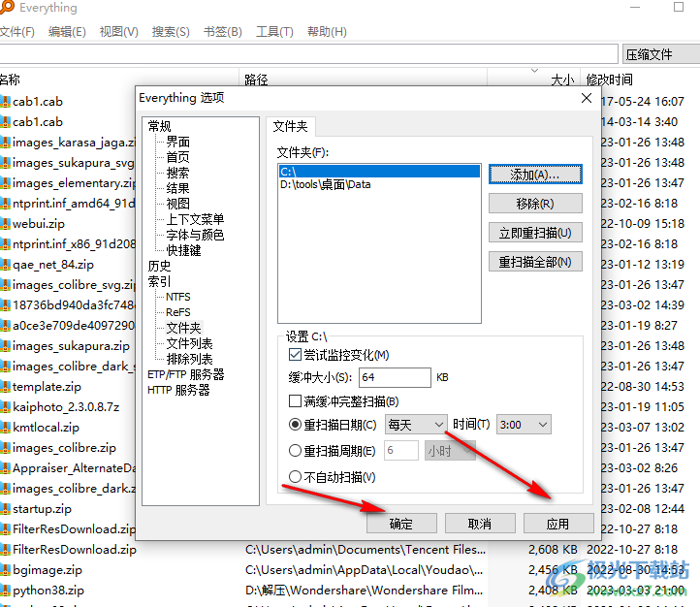Click archive icon beside images_sukapura.zip
Image resolution: width=700 pixels, height=607 pixels.
5,346
